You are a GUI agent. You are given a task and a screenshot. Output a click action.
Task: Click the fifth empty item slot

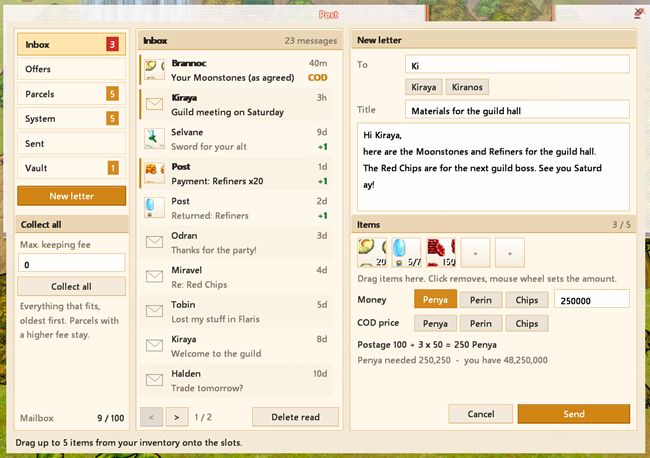(510, 252)
